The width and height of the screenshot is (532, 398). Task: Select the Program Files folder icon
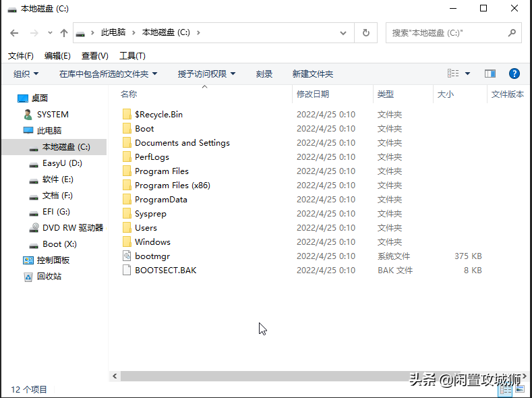tap(127, 171)
